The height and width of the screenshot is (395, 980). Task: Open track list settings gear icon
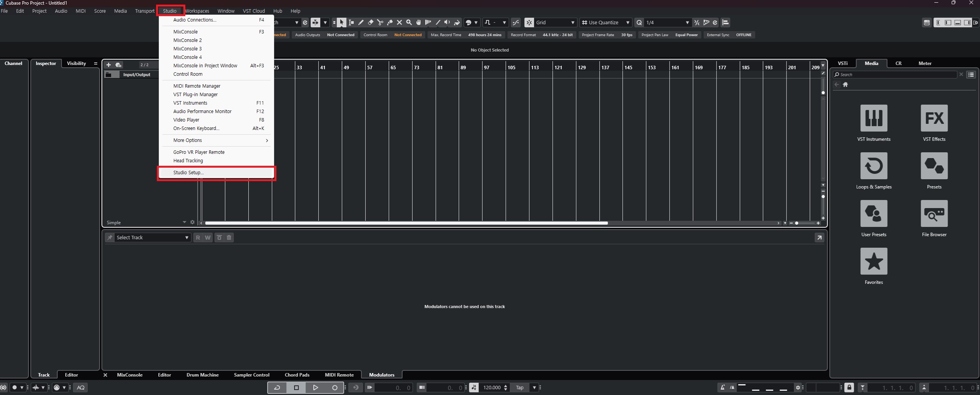click(192, 222)
